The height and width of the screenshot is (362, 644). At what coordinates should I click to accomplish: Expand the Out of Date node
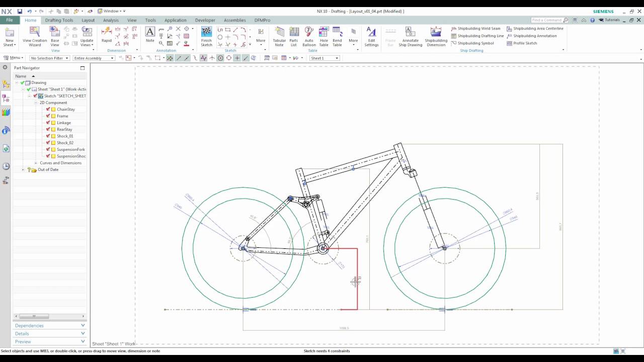pos(23,170)
